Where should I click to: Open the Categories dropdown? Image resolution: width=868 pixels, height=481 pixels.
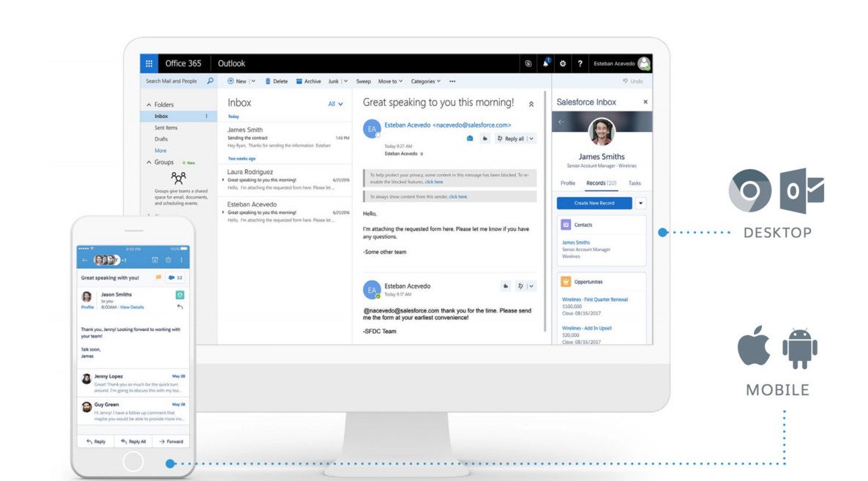(426, 81)
